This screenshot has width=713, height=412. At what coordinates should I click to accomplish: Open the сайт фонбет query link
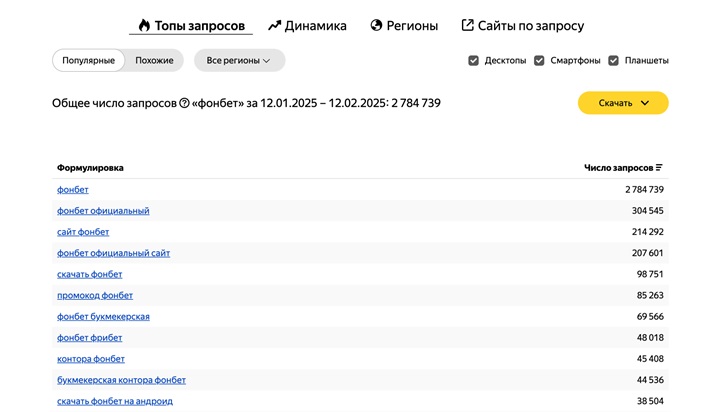coord(83,232)
